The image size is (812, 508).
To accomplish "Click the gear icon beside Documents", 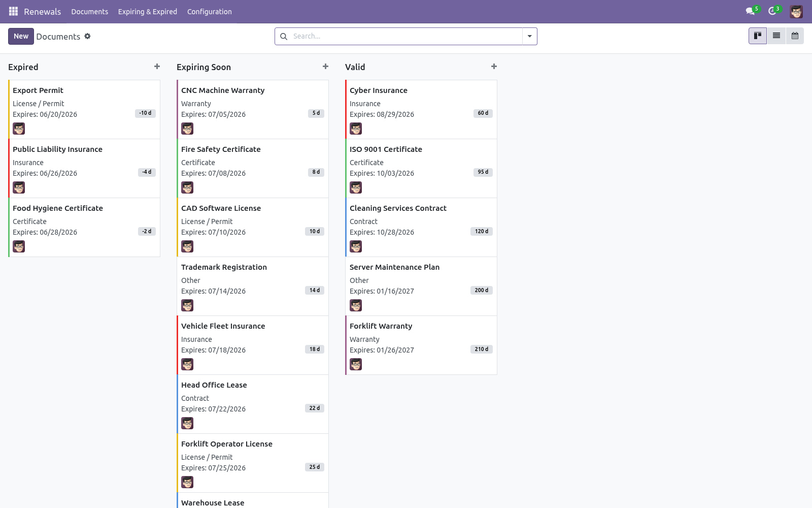I will [x=87, y=36].
